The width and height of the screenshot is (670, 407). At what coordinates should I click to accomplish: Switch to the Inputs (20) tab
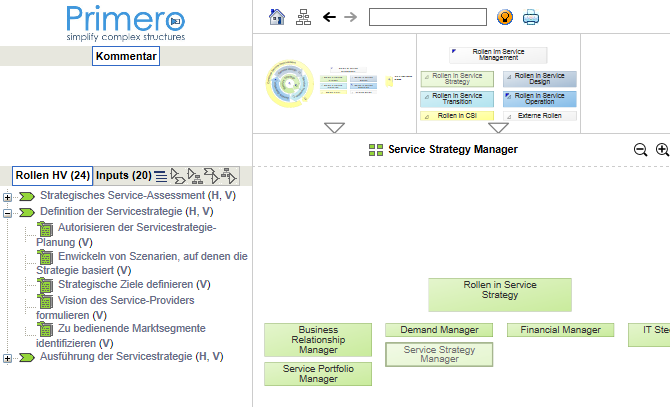pyautogui.click(x=123, y=176)
